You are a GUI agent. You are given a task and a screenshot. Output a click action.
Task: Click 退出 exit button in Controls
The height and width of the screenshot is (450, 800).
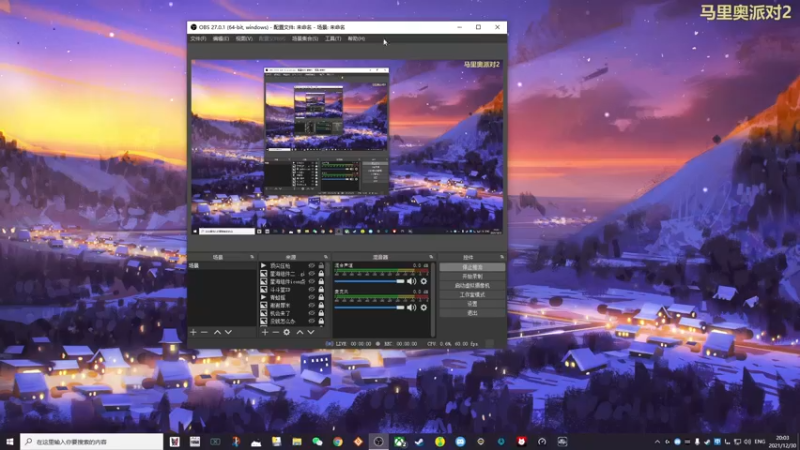point(472,313)
